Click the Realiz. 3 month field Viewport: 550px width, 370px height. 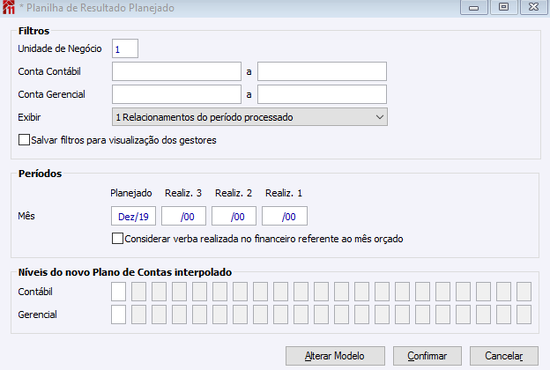183,216
